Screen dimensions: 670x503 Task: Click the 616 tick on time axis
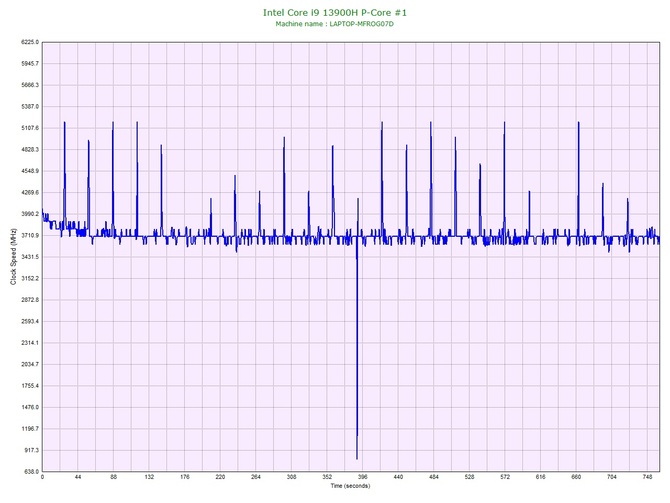pos(541,477)
